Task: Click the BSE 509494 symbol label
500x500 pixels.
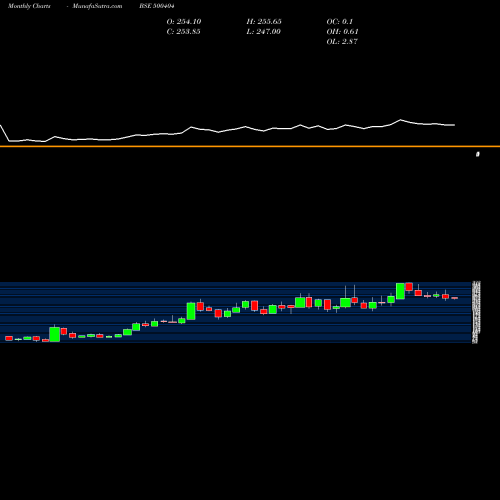Action: tap(157, 6)
